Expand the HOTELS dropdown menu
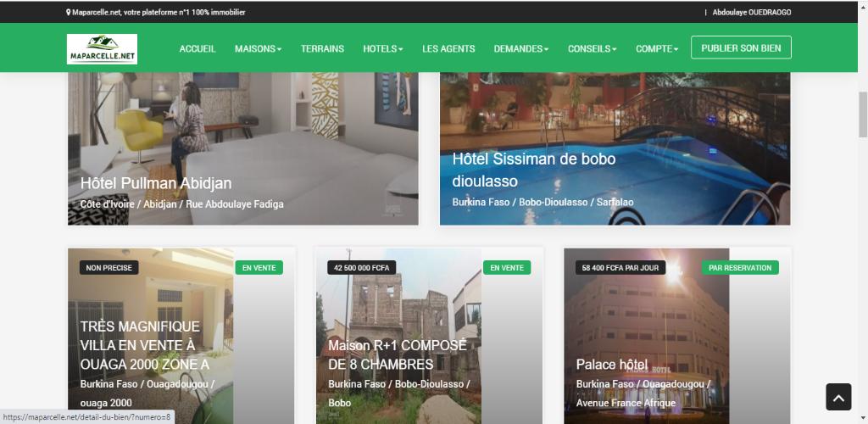The height and width of the screenshot is (424, 868). 383,48
